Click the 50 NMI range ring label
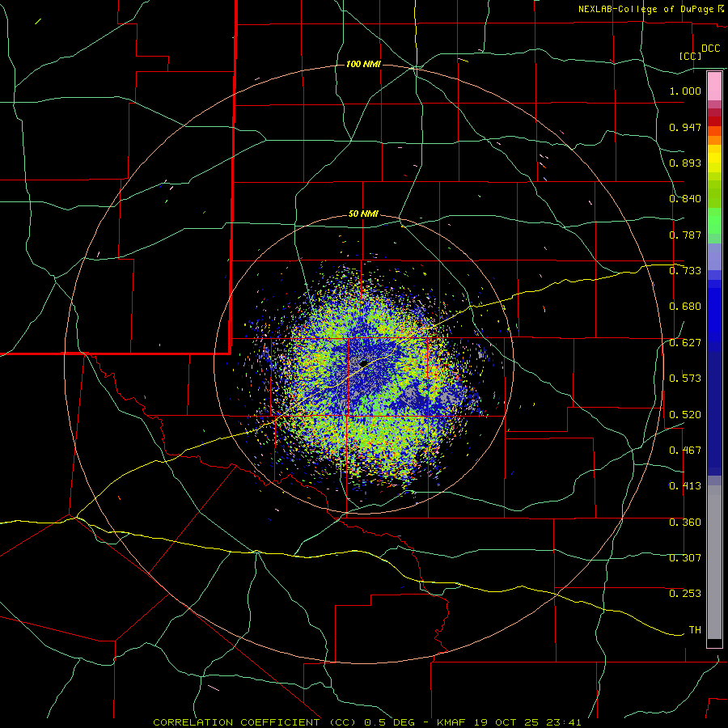This screenshot has height=728, width=728. pyautogui.click(x=363, y=214)
